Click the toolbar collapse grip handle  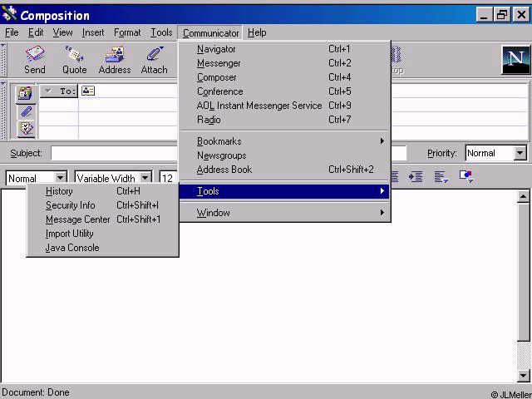click(x=3, y=60)
